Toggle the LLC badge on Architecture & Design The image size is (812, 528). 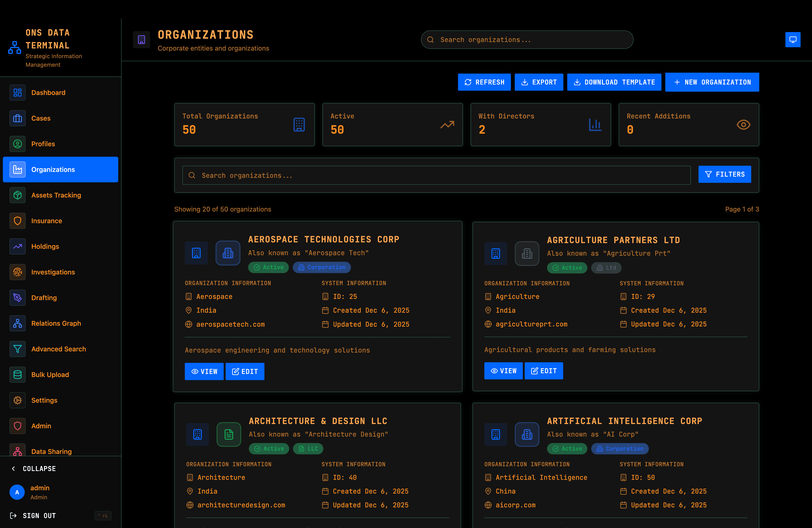click(308, 448)
